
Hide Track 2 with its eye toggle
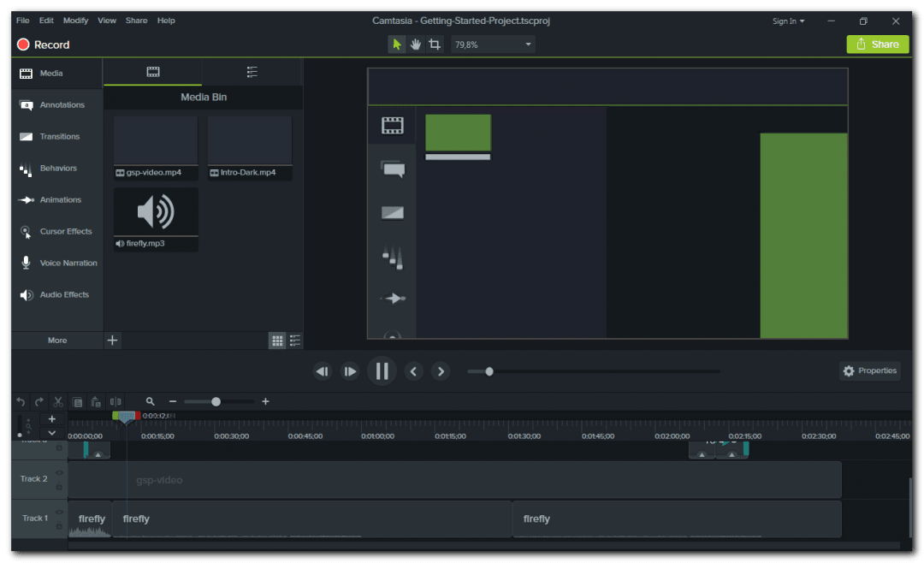(x=59, y=472)
